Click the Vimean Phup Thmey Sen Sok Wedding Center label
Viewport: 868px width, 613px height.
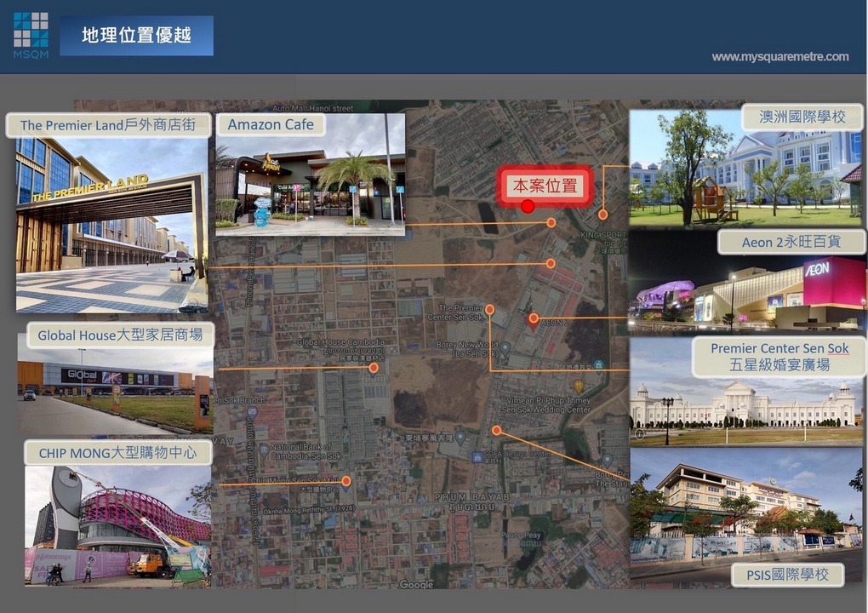(x=545, y=404)
